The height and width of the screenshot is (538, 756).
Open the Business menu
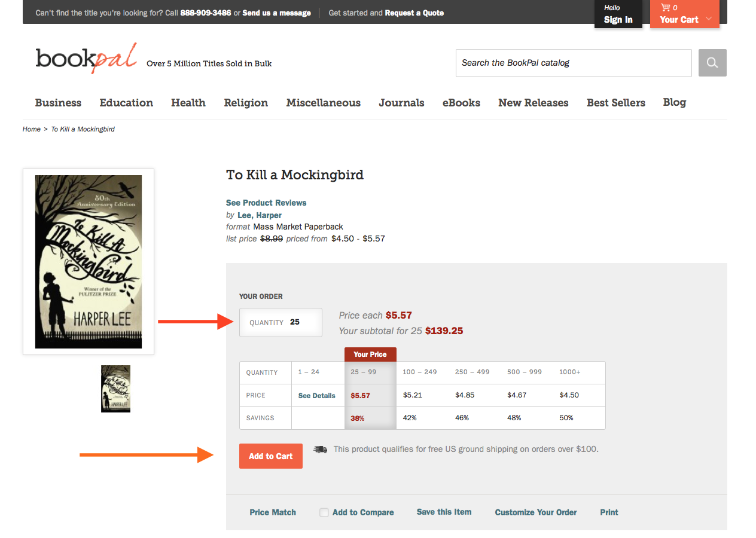(58, 103)
